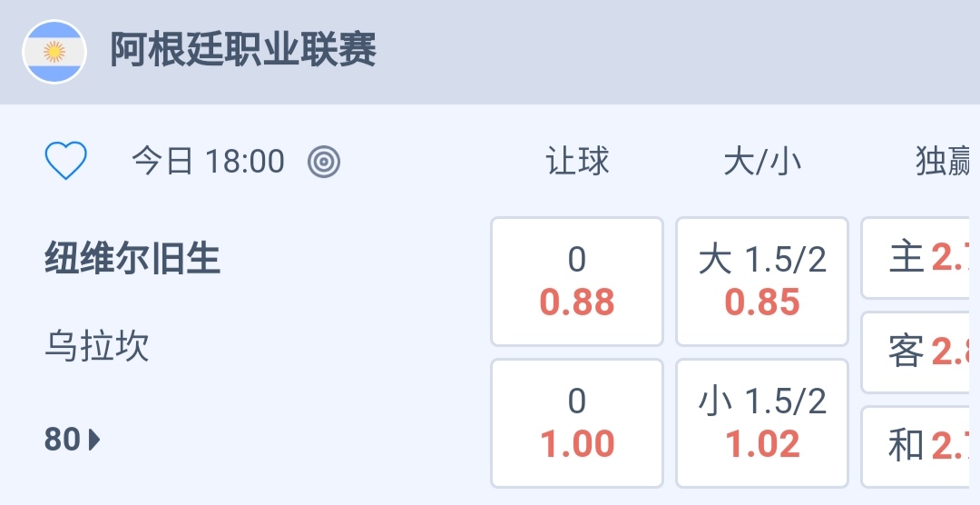
Task: Open team 乌拉坎 details
Action: pos(97,347)
